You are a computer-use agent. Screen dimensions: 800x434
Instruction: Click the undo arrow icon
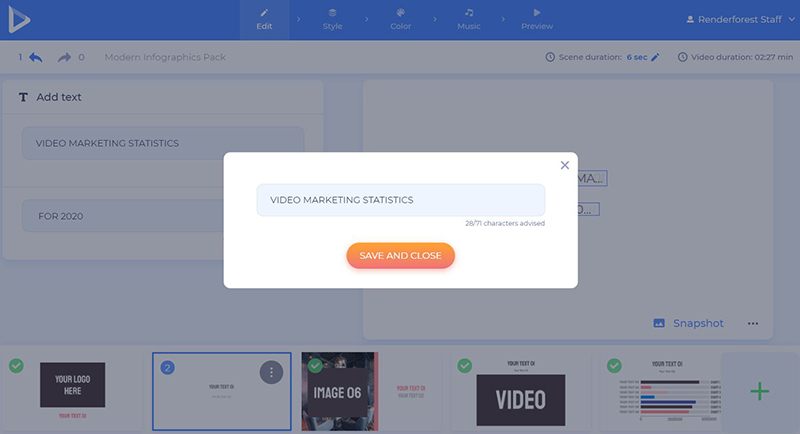pyautogui.click(x=36, y=58)
